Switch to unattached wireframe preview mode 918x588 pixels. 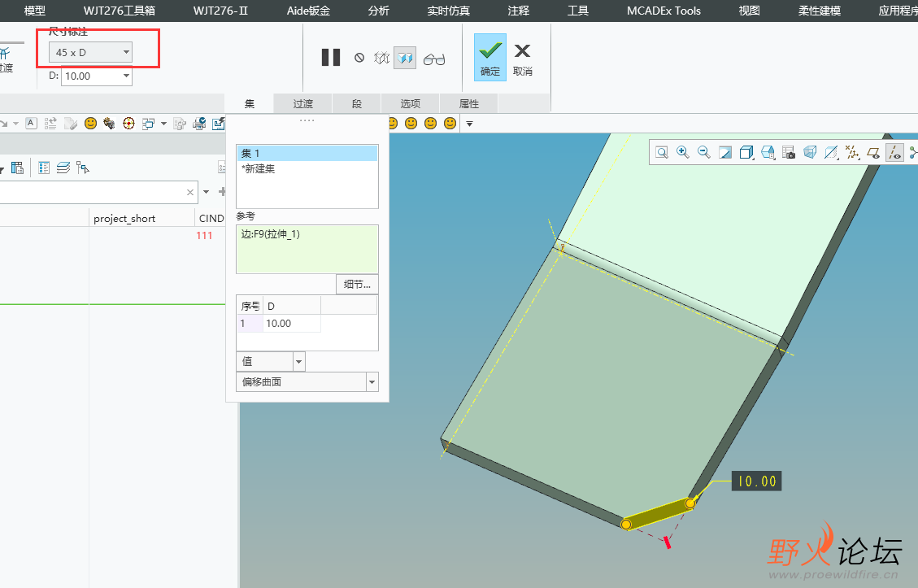tap(381, 58)
